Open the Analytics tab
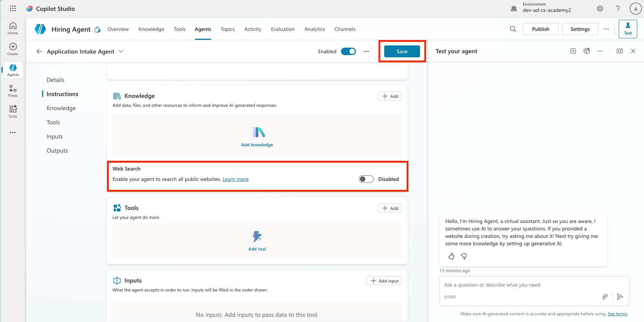The height and width of the screenshot is (322, 644). [315, 29]
